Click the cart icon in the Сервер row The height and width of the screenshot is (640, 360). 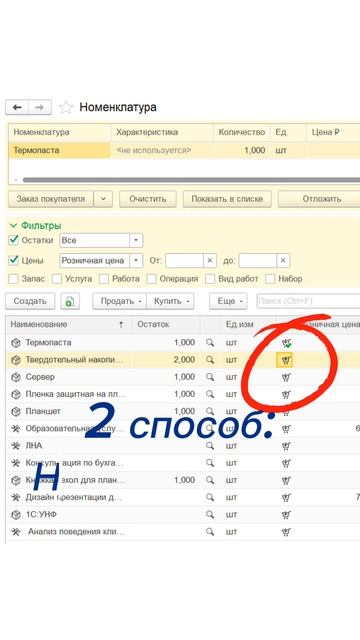click(286, 377)
